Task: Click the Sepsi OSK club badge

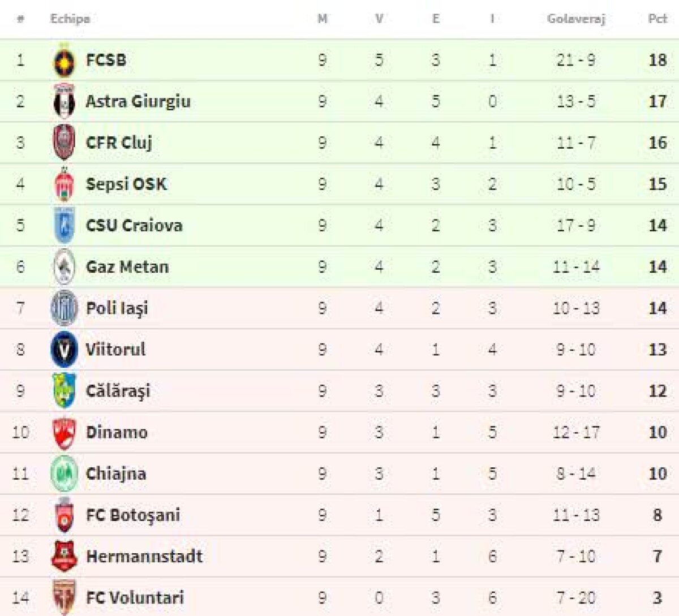Action: coord(64,184)
